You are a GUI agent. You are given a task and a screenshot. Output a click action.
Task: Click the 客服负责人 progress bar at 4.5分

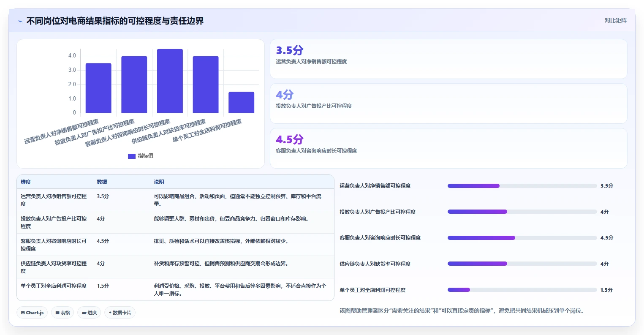(522, 238)
